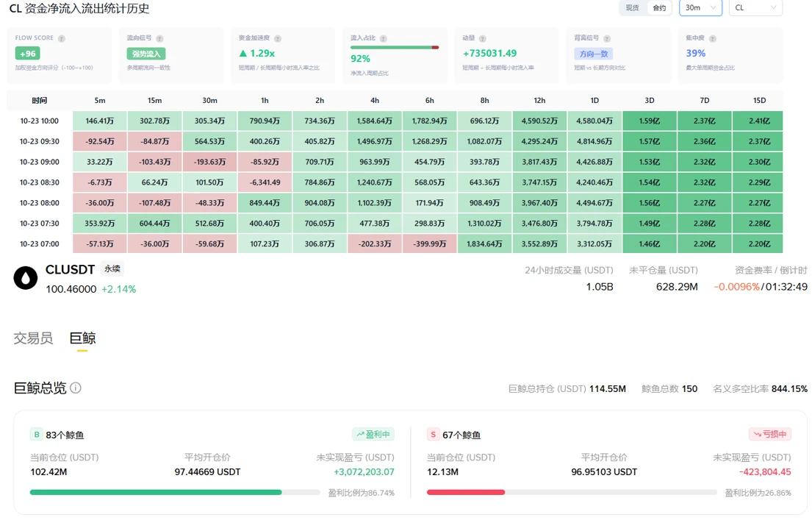Click the 永续 tag beside CLUSDT
The image size is (812, 520).
pyautogui.click(x=112, y=268)
